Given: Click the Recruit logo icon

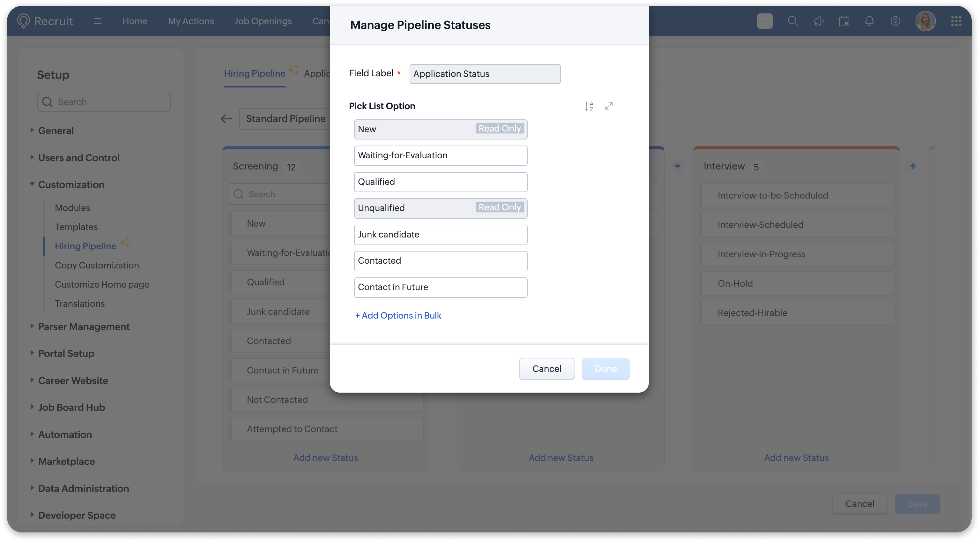Looking at the screenshot, I should [x=23, y=21].
